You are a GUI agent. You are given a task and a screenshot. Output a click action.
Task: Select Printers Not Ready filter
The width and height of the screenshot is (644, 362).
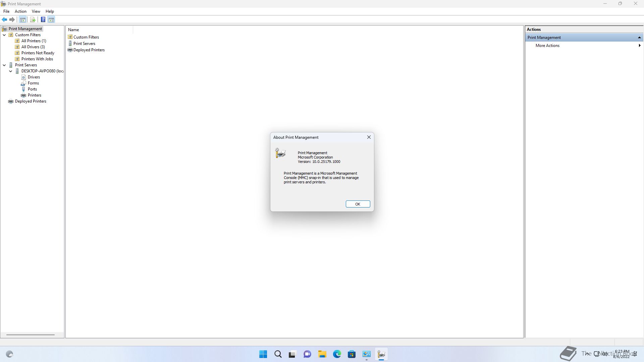pos(38,53)
